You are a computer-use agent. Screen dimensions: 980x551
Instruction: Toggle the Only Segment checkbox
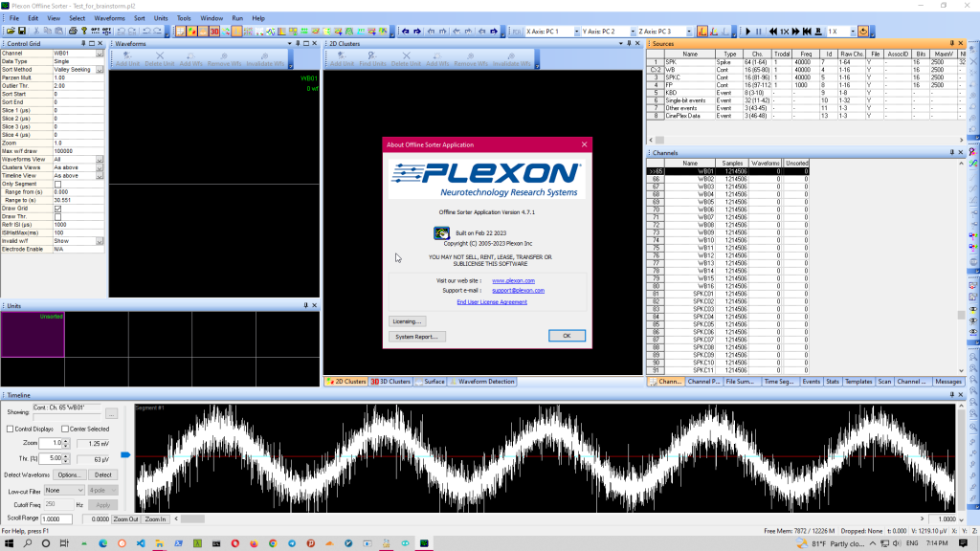pos(57,184)
